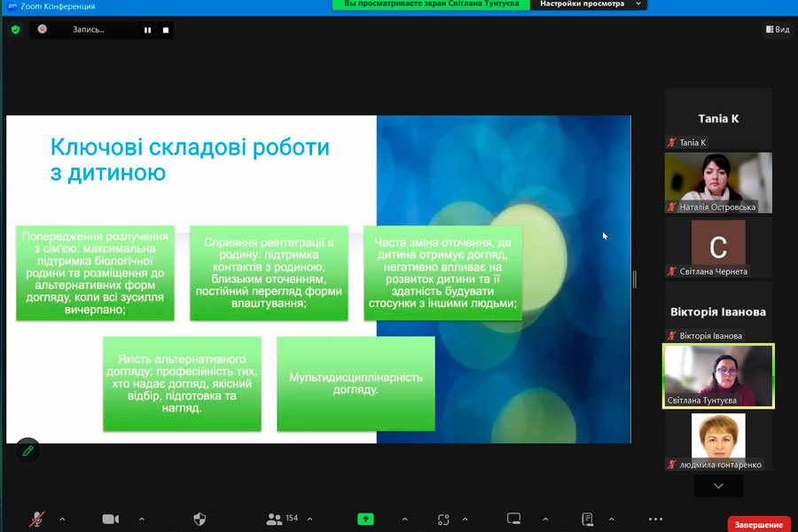Click the Сприяння реінтеграції в родину box
This screenshot has height=532, width=798.
269,273
